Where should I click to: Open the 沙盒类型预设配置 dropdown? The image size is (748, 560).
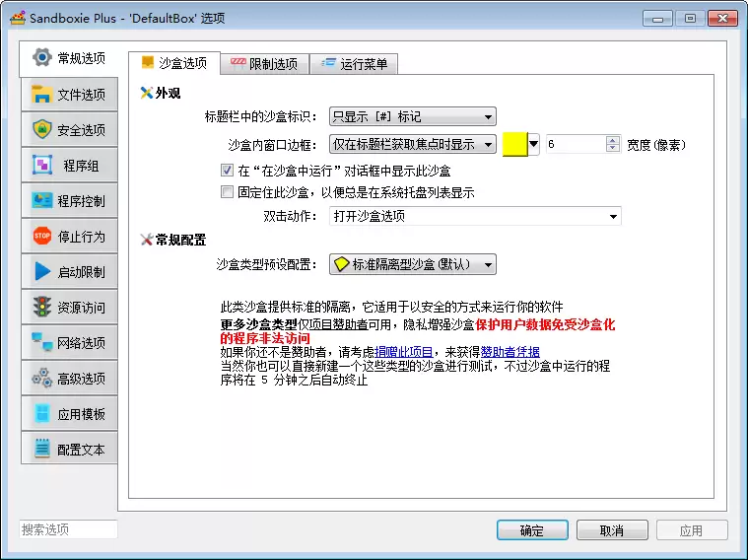(x=413, y=264)
